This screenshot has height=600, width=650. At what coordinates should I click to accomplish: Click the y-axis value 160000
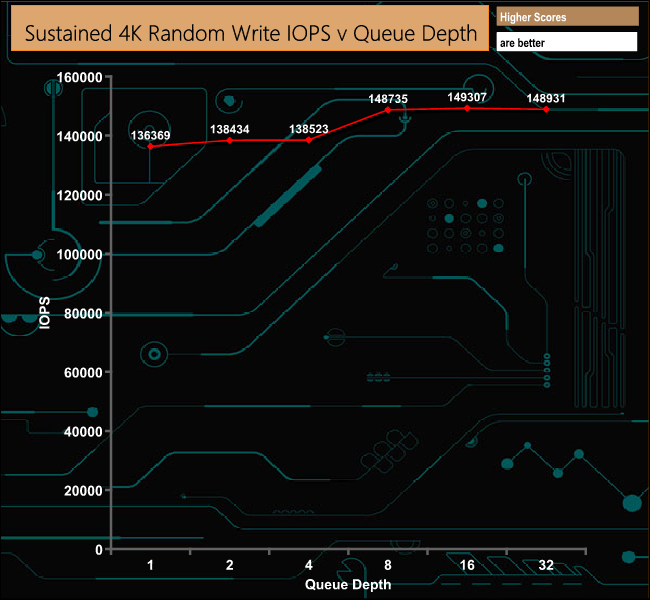tap(80, 78)
